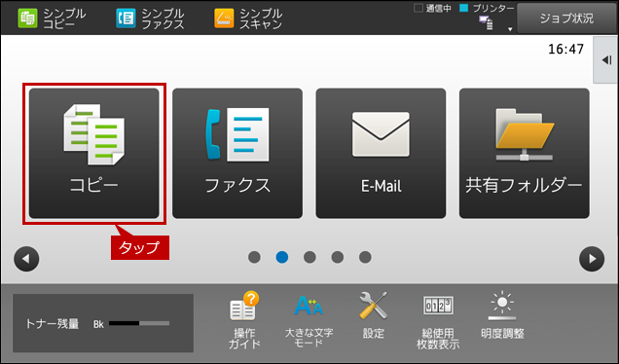The height and width of the screenshot is (364, 619).
Task: Launch シンプルスキャン from the top bar
Action: [x=248, y=18]
